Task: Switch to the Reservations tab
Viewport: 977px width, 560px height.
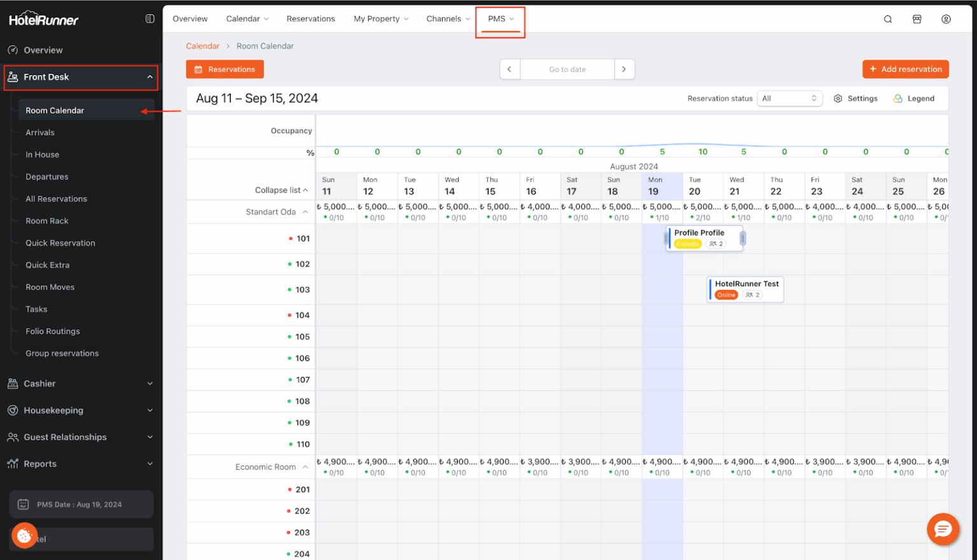Action: tap(310, 18)
